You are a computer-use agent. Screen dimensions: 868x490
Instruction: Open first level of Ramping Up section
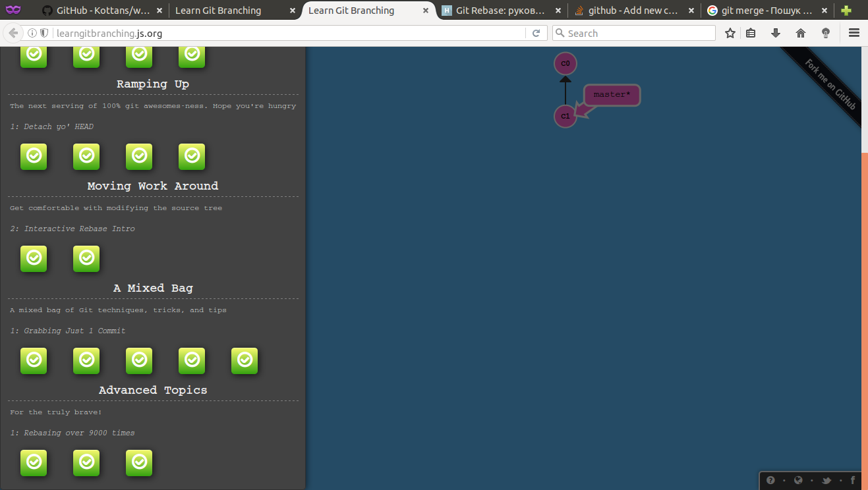(x=34, y=156)
